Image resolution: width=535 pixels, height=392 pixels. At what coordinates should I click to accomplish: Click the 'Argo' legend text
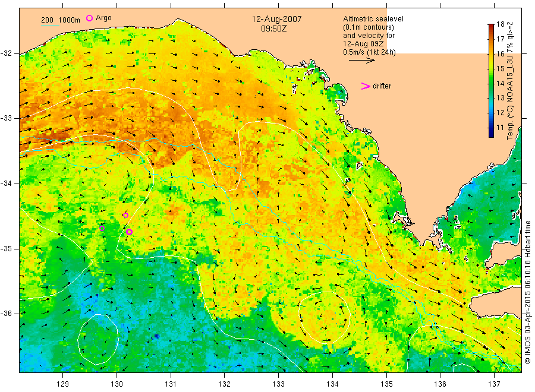click(103, 18)
